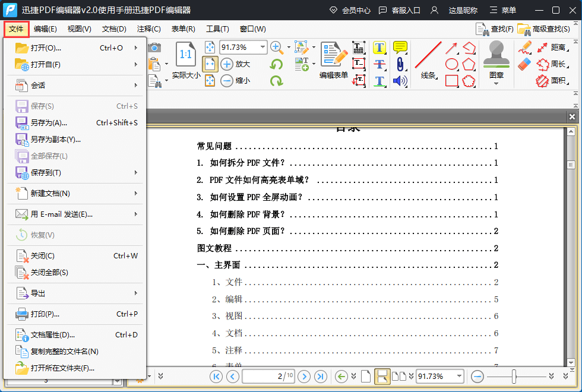Viewport: 582px width, 392px height.
Task: Toggle the fit-width page view button
Action: (210, 64)
